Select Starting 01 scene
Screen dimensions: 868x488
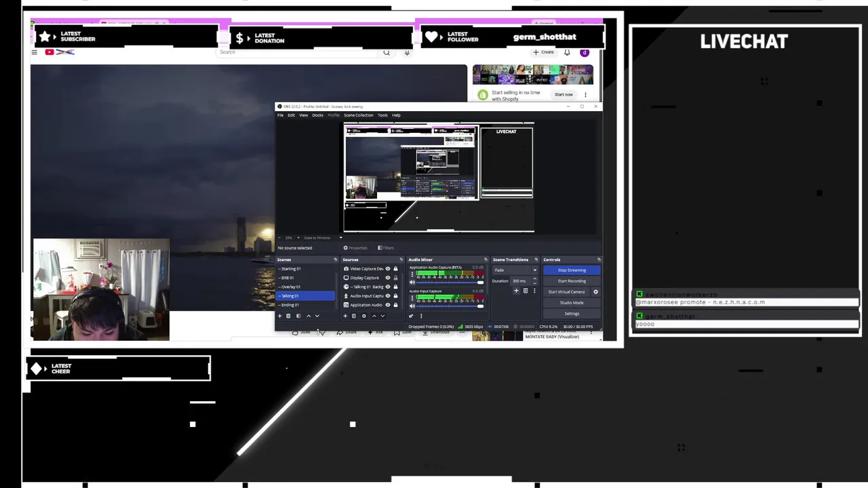click(306, 269)
